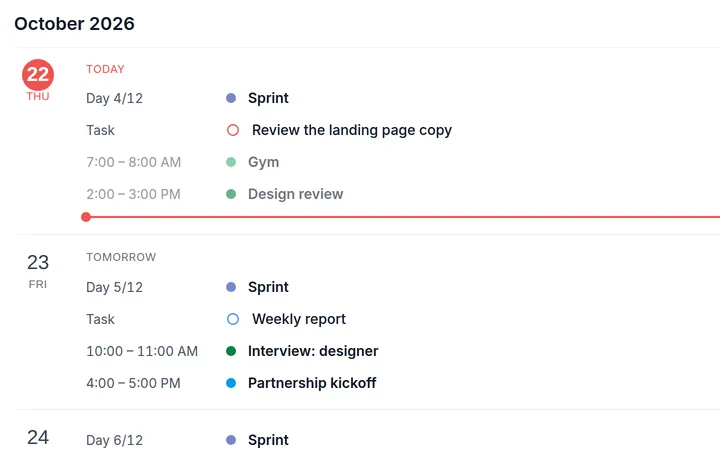Click the red current-time marker dot
The width and height of the screenshot is (720, 450).
tap(86, 217)
